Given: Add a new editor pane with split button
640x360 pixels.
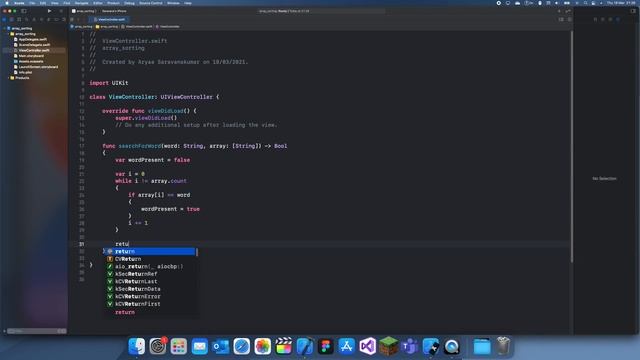Looking at the screenshot, I should tap(569, 19).
